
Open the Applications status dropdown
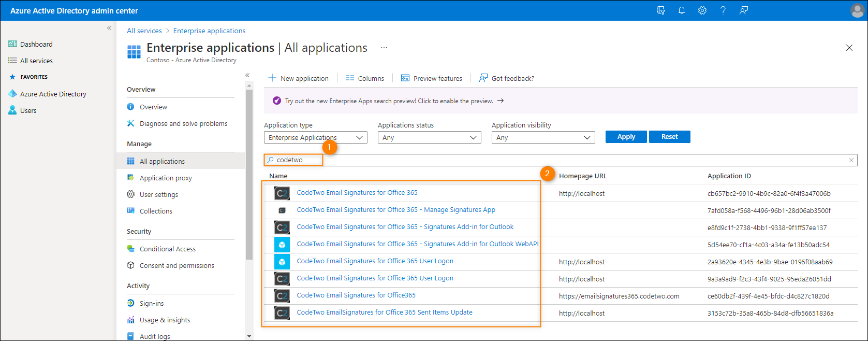[430, 137]
